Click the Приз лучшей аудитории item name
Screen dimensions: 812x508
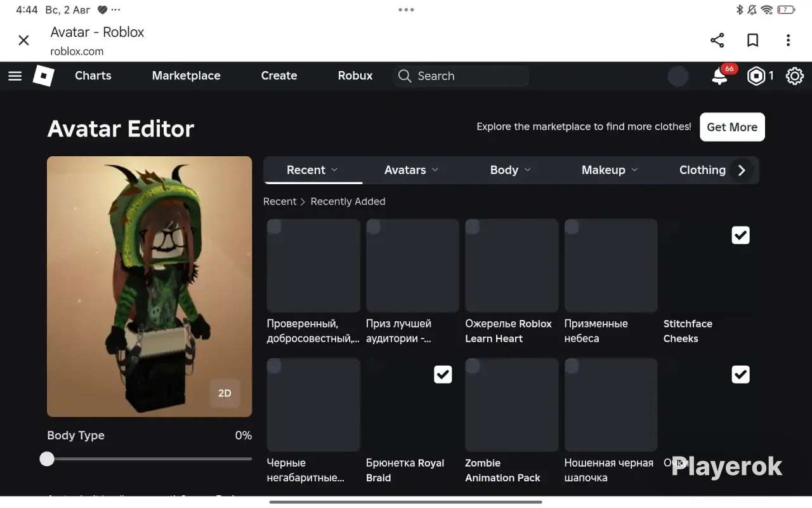399,331
